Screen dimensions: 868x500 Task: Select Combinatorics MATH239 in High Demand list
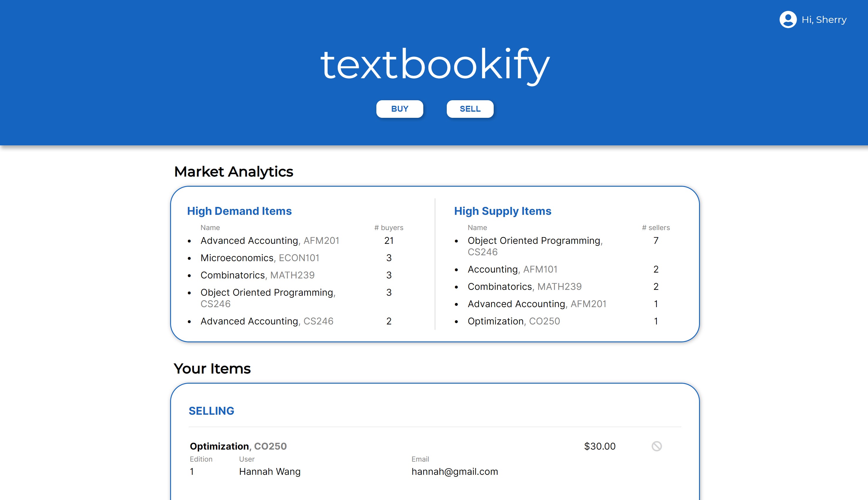coord(257,275)
